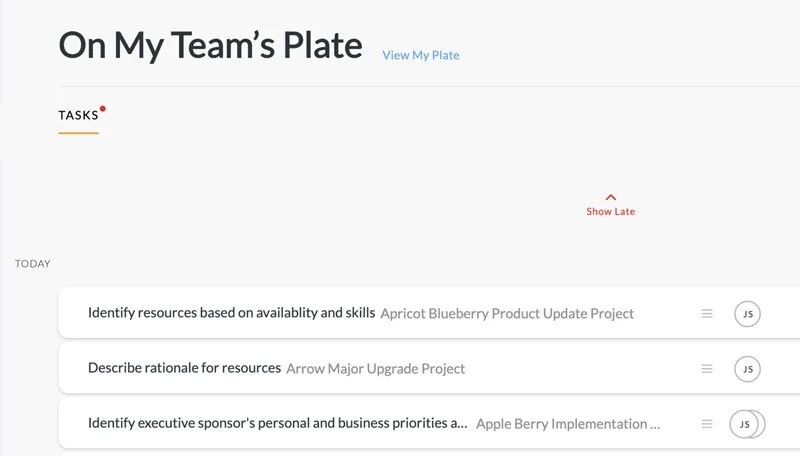The height and width of the screenshot is (456, 800).
Task: Click the red notification dot beside TASKS
Action: coord(103,108)
